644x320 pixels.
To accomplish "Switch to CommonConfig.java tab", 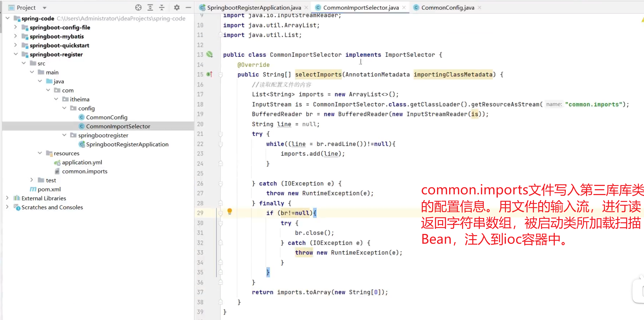I will 447,8.
